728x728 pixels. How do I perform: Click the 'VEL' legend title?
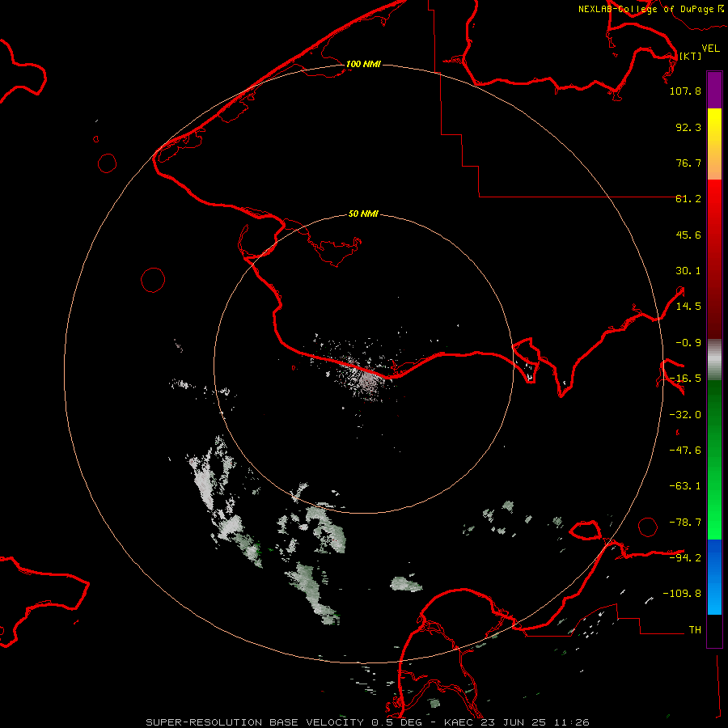[x=710, y=49]
